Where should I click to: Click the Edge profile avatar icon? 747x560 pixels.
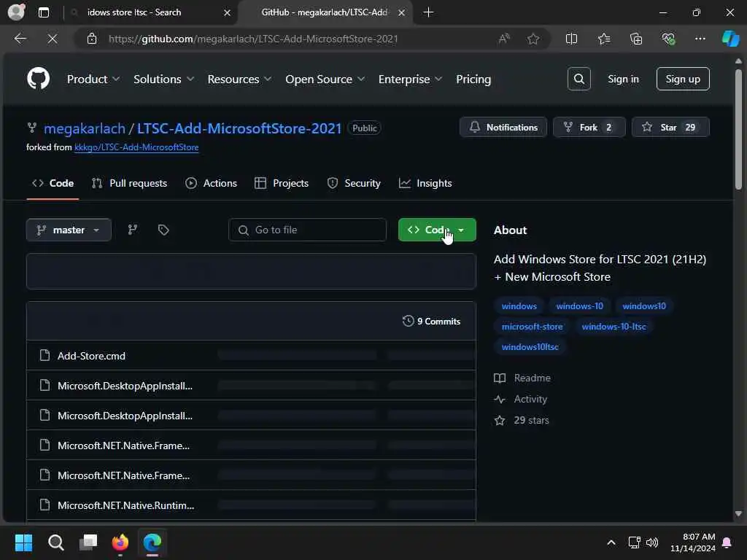pyautogui.click(x=16, y=12)
